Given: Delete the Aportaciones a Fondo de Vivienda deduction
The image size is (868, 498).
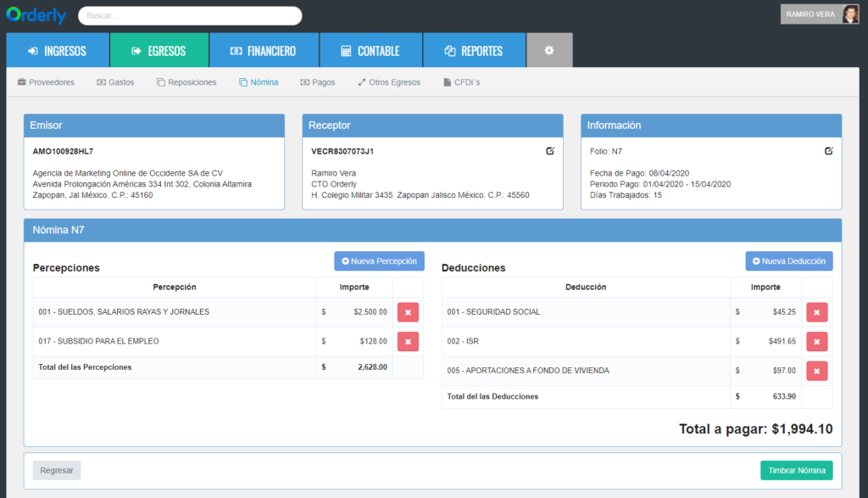Looking at the screenshot, I should point(816,371).
